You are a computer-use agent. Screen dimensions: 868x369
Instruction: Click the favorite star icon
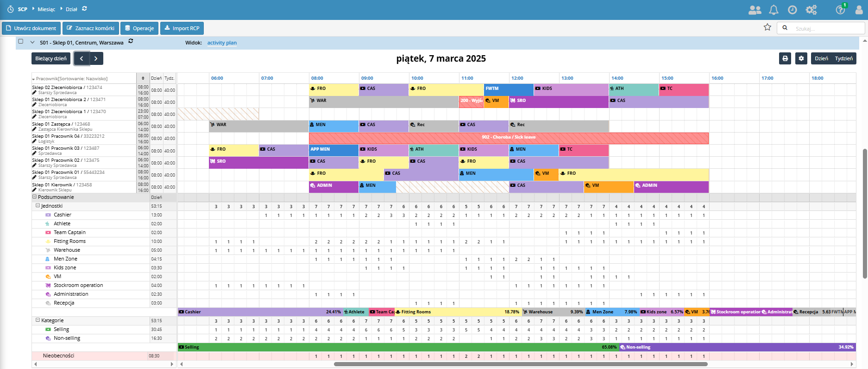pos(767,27)
